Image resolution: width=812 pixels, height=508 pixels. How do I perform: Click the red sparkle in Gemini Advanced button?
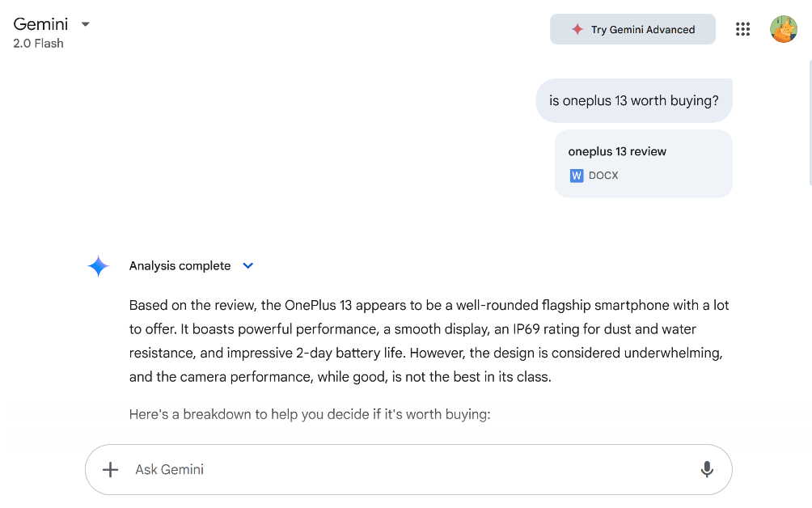pyautogui.click(x=577, y=29)
